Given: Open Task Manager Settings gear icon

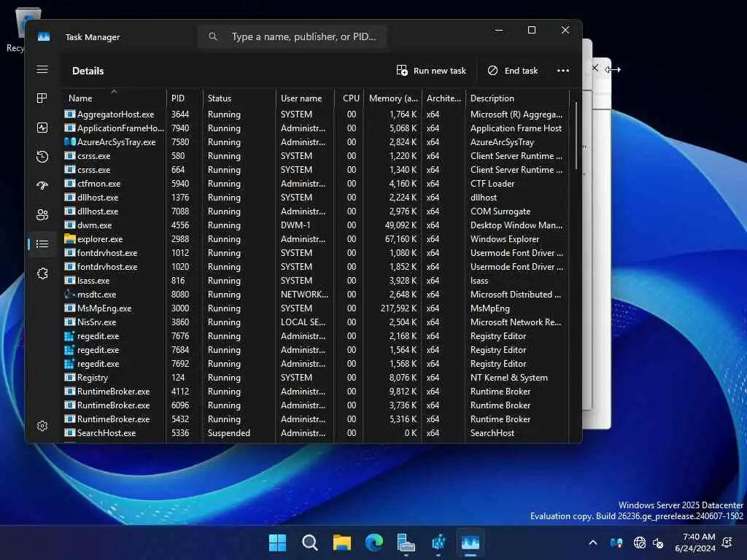Looking at the screenshot, I should [42, 426].
